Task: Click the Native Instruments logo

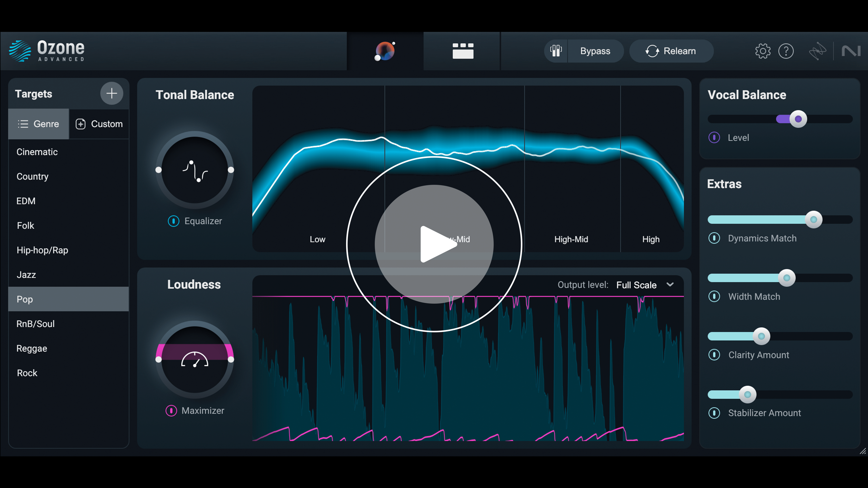Action: pos(851,51)
